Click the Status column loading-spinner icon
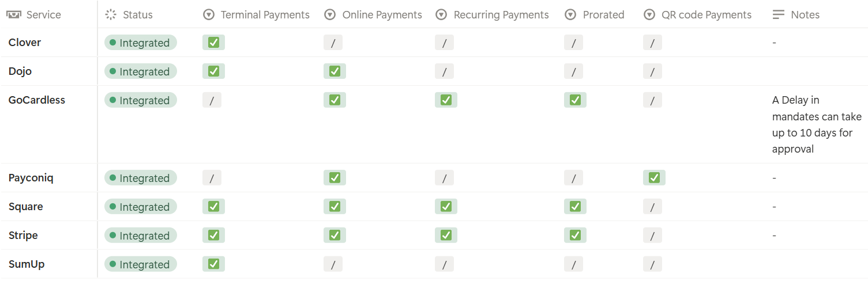This screenshot has width=868, height=281. point(111,15)
